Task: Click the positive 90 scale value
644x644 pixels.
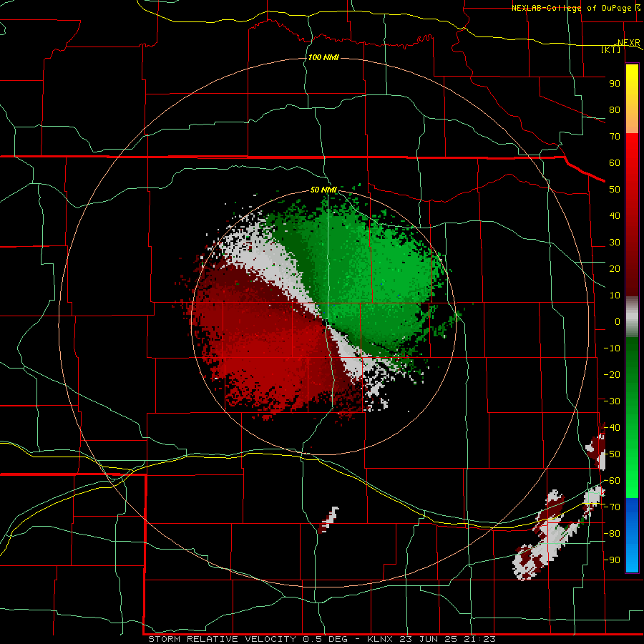Action: point(615,84)
